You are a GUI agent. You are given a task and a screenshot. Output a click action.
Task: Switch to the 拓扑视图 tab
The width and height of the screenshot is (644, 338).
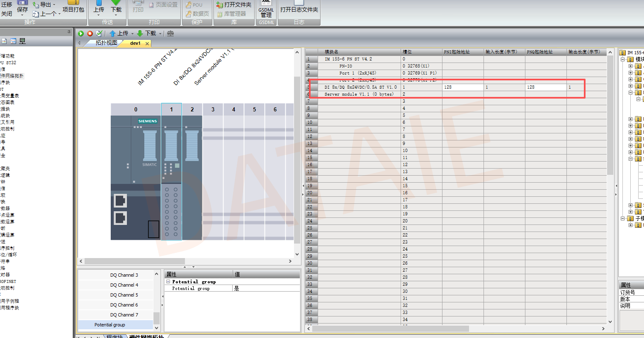(106, 43)
